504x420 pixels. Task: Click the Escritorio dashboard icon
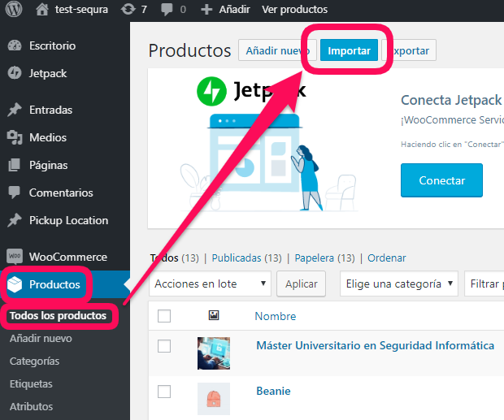(15, 45)
